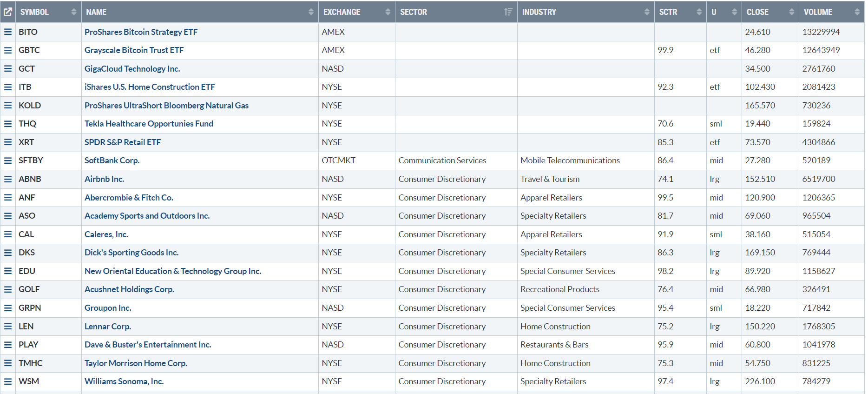Click row menu icon beside KOLD
Image resolution: width=868 pixels, height=394 pixels.
click(8, 106)
